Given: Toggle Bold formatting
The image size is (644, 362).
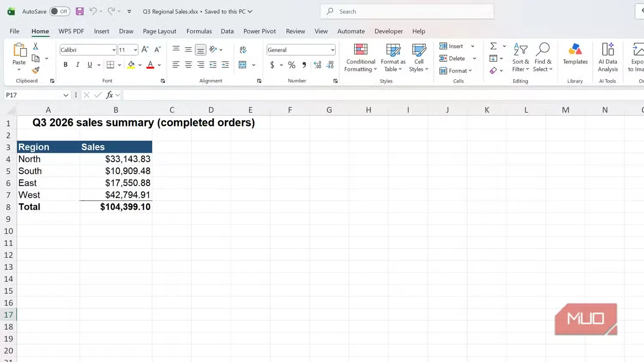Looking at the screenshot, I should pyautogui.click(x=65, y=65).
